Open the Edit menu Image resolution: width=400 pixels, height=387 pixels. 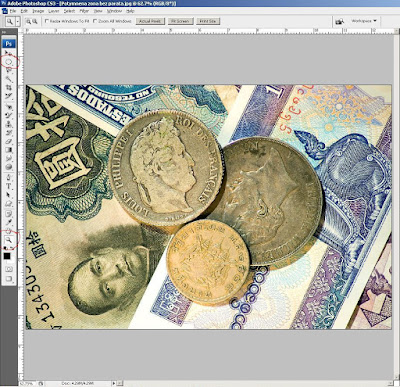tap(24, 11)
